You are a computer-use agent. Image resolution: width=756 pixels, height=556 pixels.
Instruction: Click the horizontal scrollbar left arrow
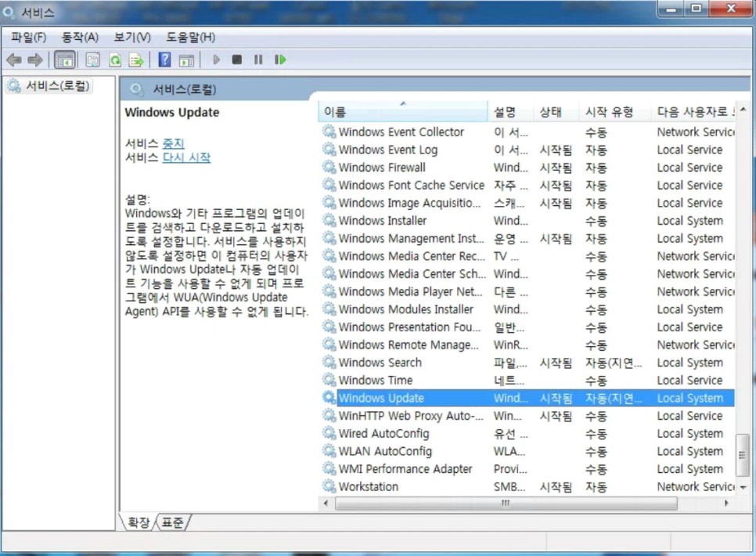point(326,504)
